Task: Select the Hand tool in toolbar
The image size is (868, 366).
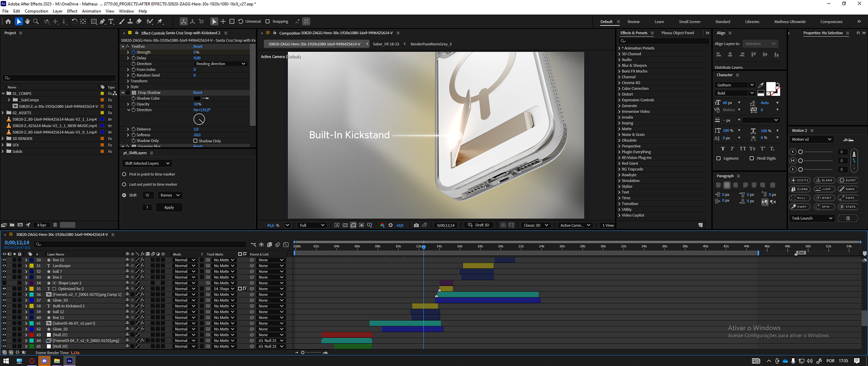Action: (x=27, y=21)
